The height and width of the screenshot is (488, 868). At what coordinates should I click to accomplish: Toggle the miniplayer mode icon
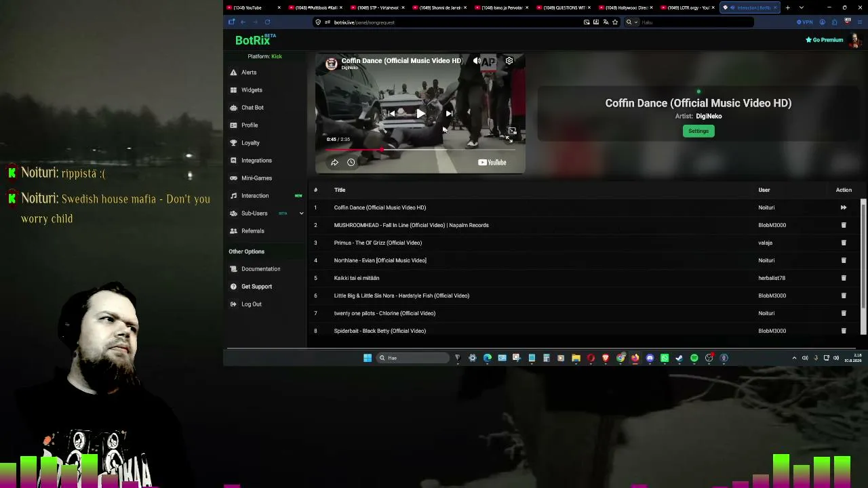[x=512, y=131]
